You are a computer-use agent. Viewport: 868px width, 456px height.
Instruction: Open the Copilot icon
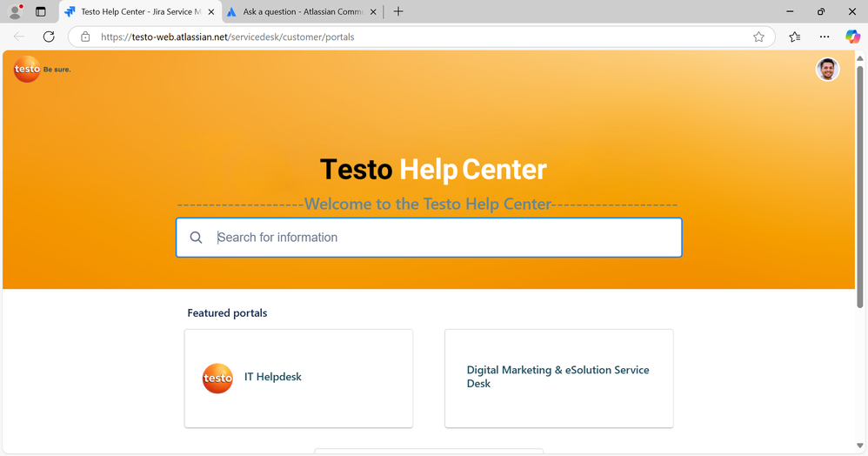point(852,37)
